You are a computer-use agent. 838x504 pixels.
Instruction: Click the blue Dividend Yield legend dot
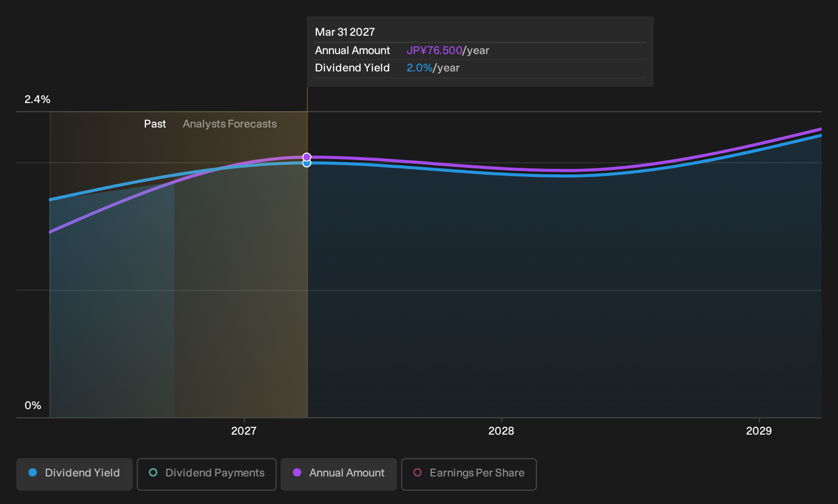[x=33, y=473]
